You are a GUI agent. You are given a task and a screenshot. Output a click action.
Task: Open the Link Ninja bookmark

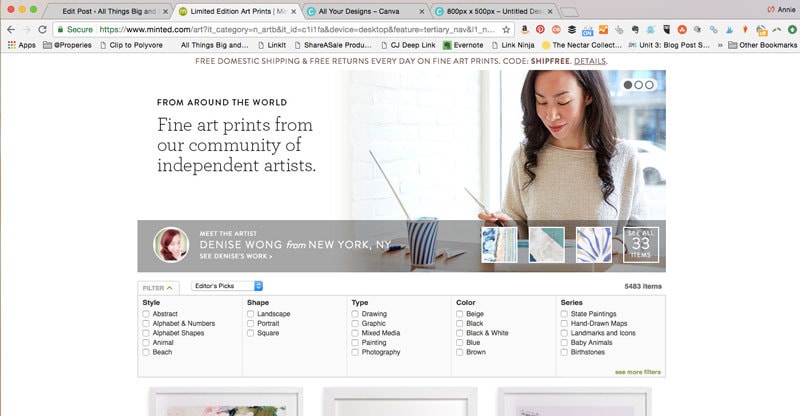513,45
